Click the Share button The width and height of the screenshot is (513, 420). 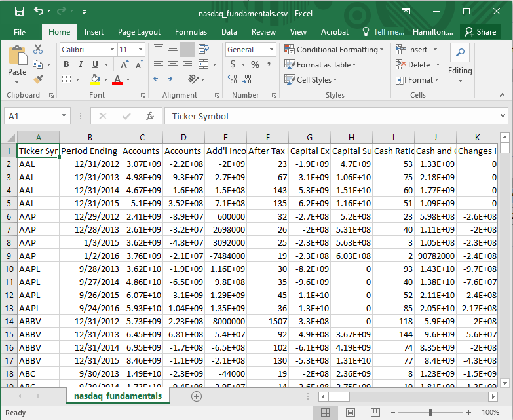(x=480, y=32)
